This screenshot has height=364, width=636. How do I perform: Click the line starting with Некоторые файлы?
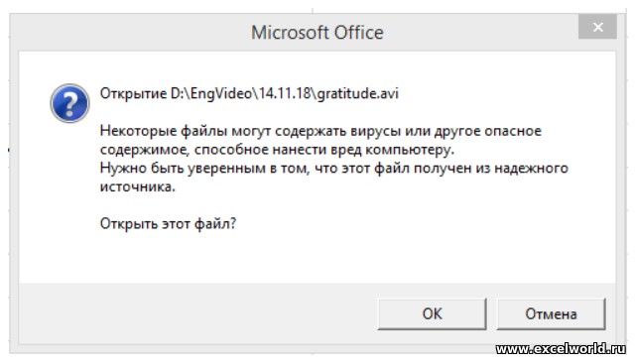pyautogui.click(x=320, y=131)
